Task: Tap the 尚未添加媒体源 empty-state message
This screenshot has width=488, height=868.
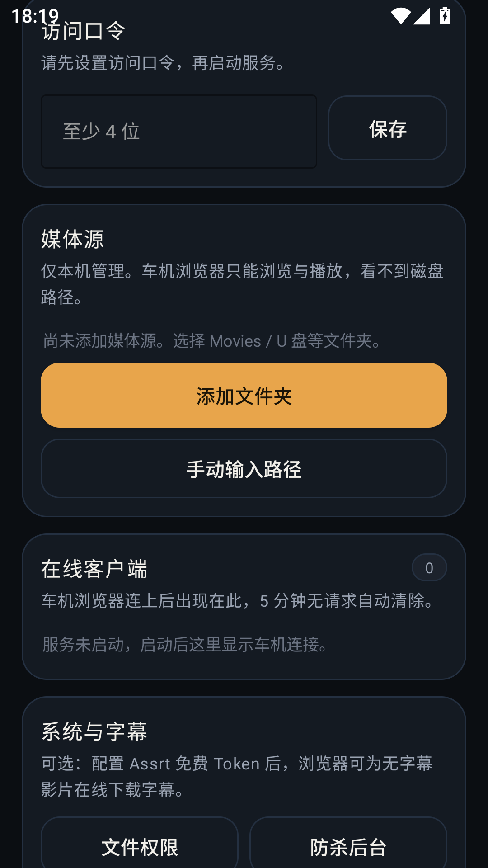Action: click(214, 341)
